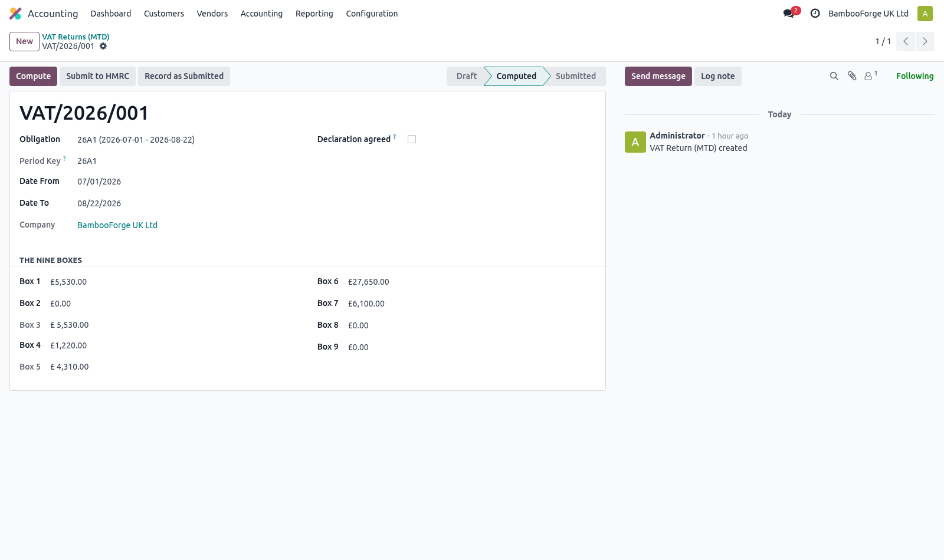
Task: Open the Customers menu
Action: click(164, 14)
